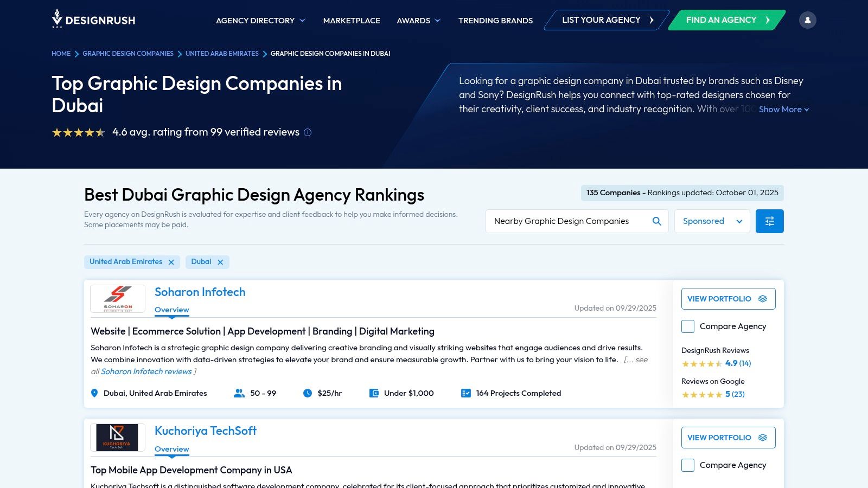Select Soharon Infotech Overview tab

[x=171, y=310]
